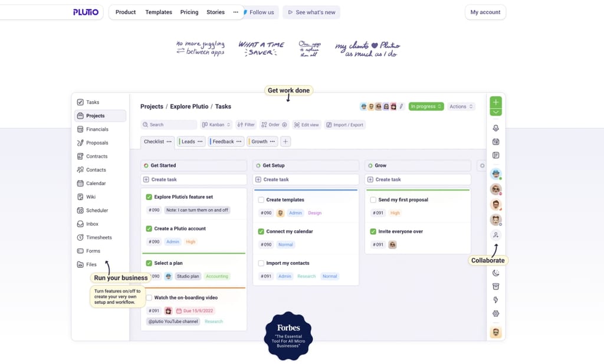Image resolution: width=604 pixels, height=364 pixels.
Task: Open Files in the sidebar
Action: 87,265
